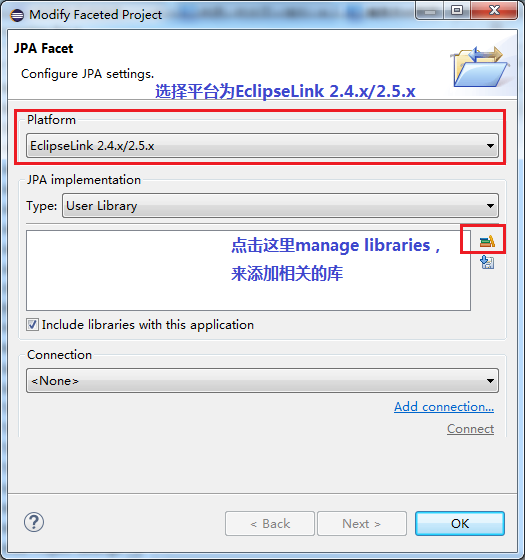Expand the Connection None dropdown
The width and height of the screenshot is (525, 560).
[262, 381]
